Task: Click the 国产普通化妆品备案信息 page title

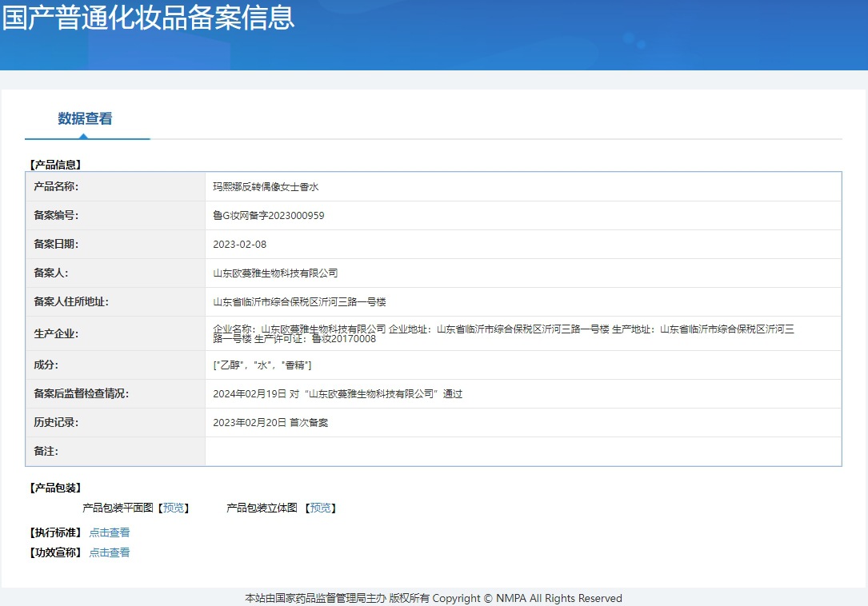Action: [148, 17]
